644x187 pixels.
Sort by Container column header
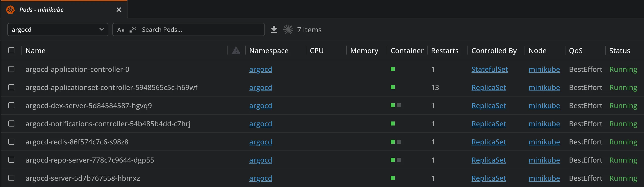tap(407, 51)
